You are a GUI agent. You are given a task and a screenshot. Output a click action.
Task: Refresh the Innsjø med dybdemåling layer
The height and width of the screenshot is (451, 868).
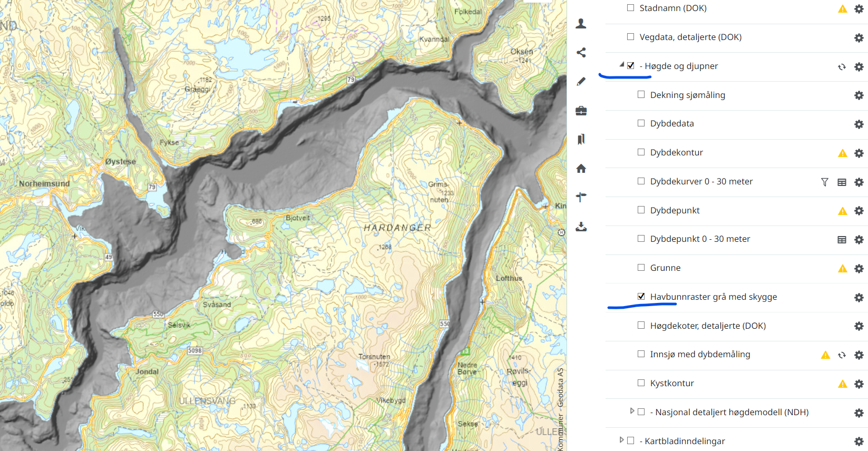click(x=842, y=355)
